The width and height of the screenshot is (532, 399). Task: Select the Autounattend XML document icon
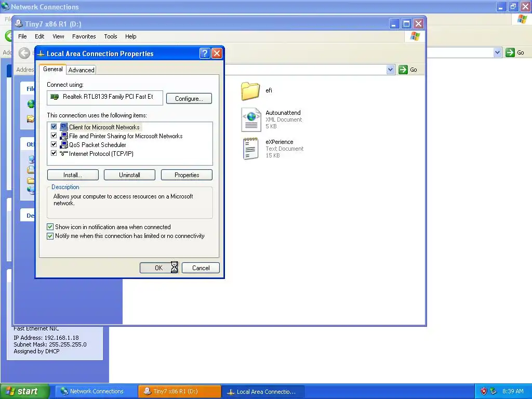point(251,119)
